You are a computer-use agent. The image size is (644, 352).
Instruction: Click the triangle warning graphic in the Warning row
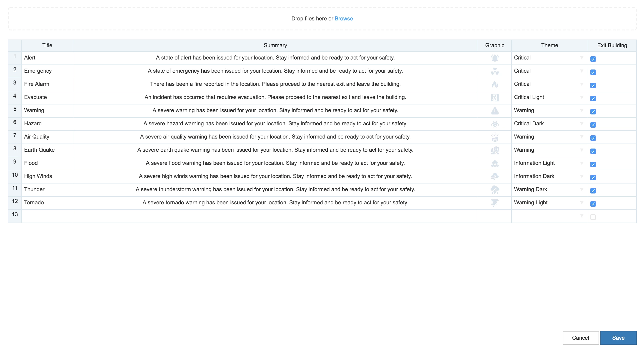pos(494,111)
